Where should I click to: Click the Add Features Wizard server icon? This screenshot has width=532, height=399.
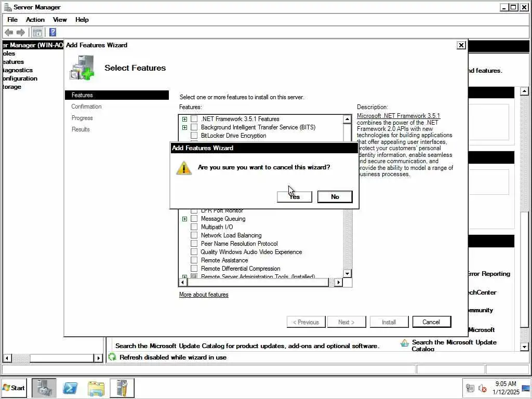[x=83, y=68]
